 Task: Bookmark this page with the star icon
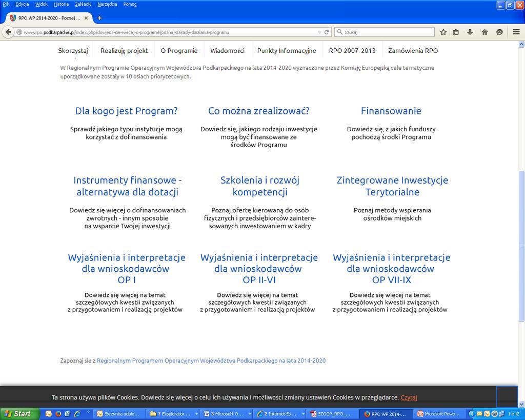pos(443,32)
